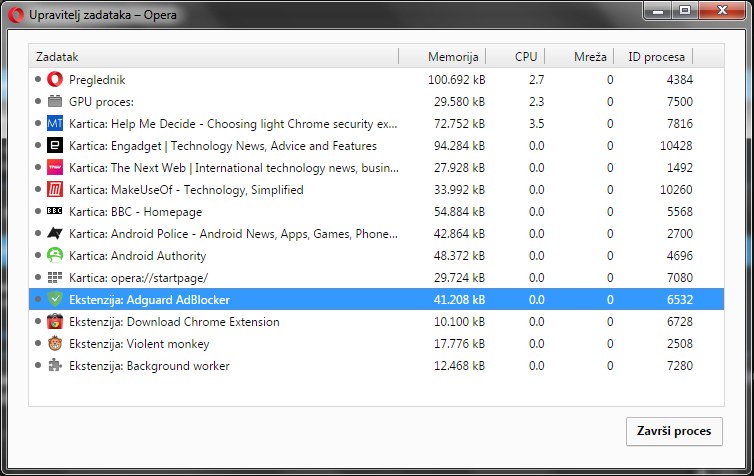This screenshot has width=754, height=476.
Task: Click the Adguard AdBlocker shield icon
Action: tap(55, 300)
